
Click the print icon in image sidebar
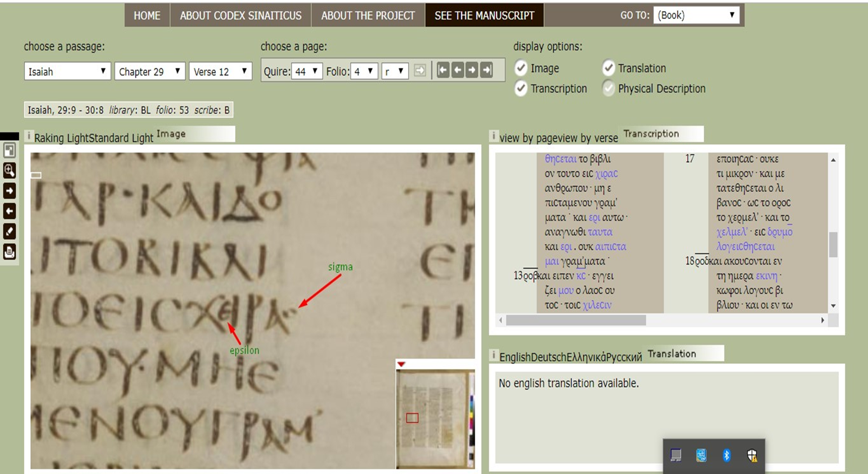click(x=9, y=252)
